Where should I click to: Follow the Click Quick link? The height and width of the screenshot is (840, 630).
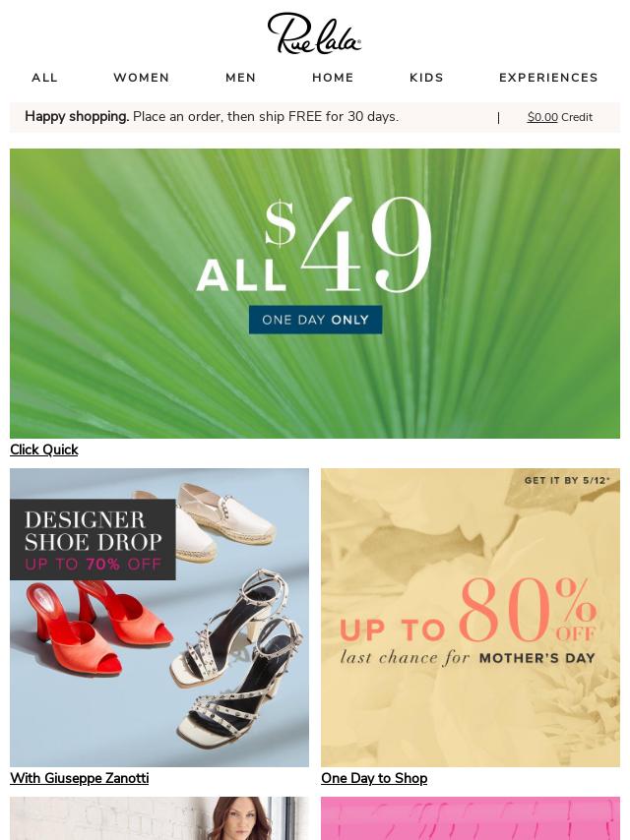click(44, 450)
